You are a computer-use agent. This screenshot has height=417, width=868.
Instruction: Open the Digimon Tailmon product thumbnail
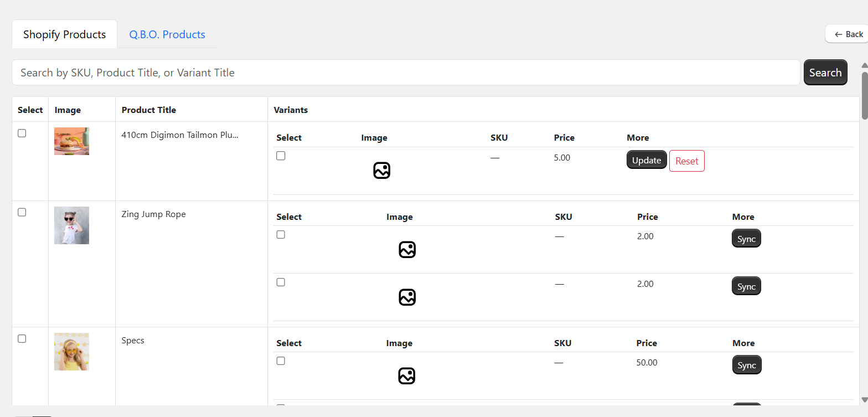(x=71, y=141)
